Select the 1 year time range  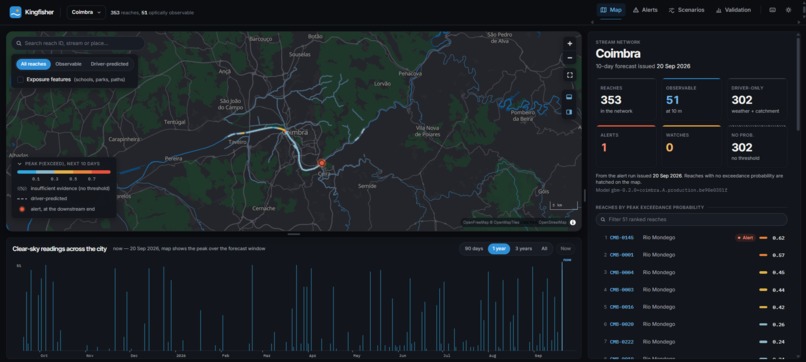click(x=499, y=248)
